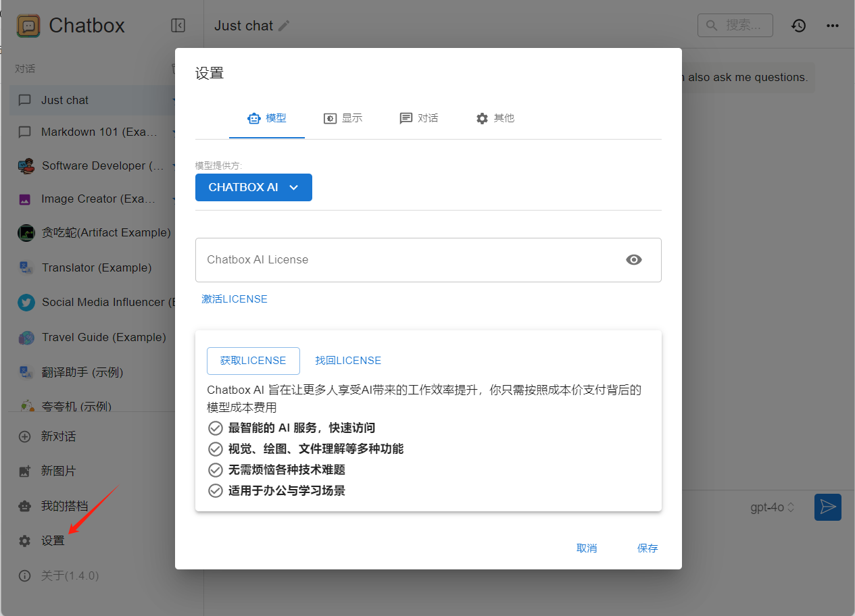The height and width of the screenshot is (616, 855).
Task: Select the Image Creator (Example) avatar icon
Action: (x=26, y=199)
